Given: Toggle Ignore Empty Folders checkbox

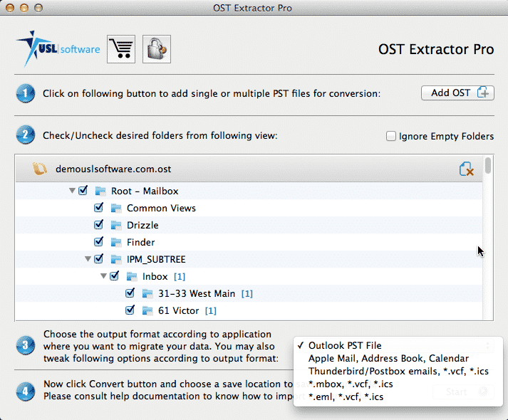Looking at the screenshot, I should [x=391, y=136].
